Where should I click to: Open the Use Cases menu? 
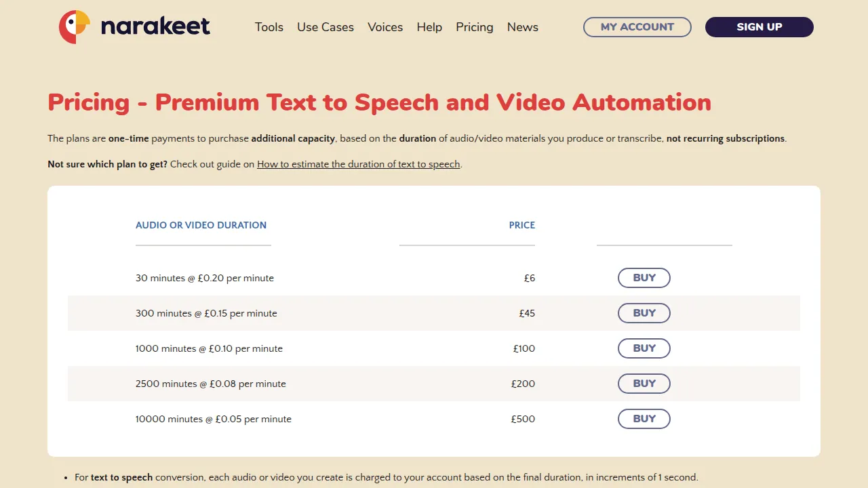pos(325,27)
